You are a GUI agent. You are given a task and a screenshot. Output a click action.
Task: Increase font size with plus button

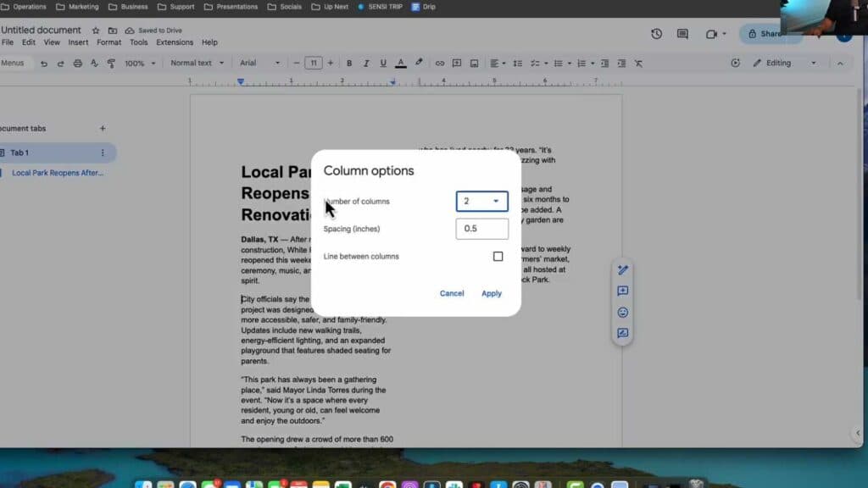click(331, 63)
